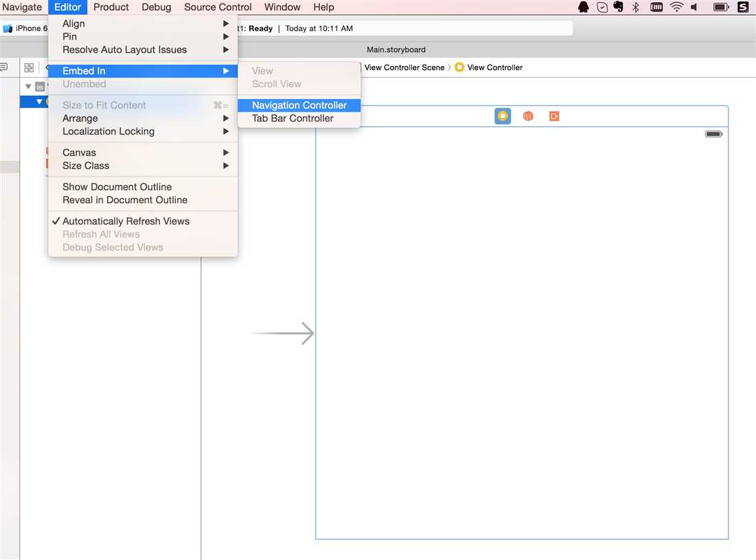Screen dimensions: 756x560
Task: Expand the Canvas submenu
Action: pos(143,153)
